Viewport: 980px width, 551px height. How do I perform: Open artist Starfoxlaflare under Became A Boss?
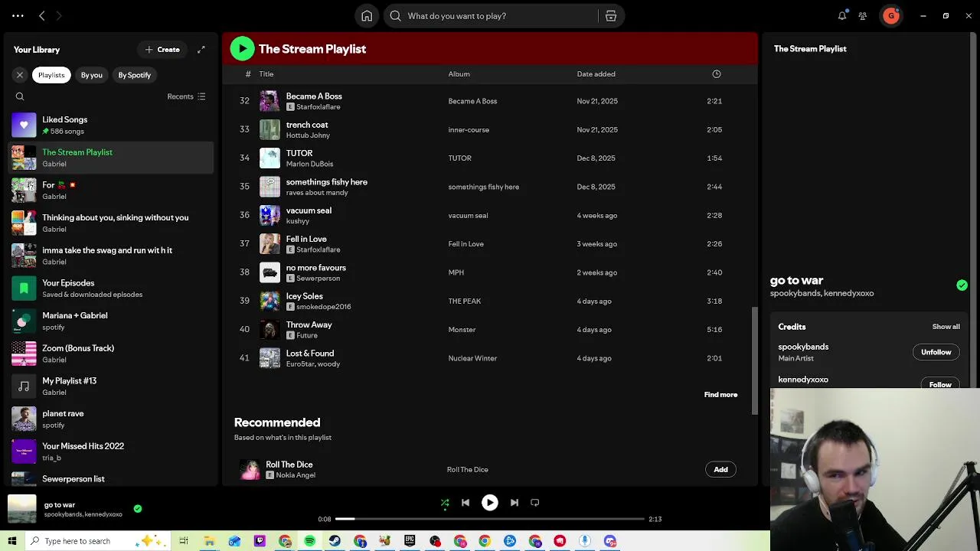tap(318, 107)
